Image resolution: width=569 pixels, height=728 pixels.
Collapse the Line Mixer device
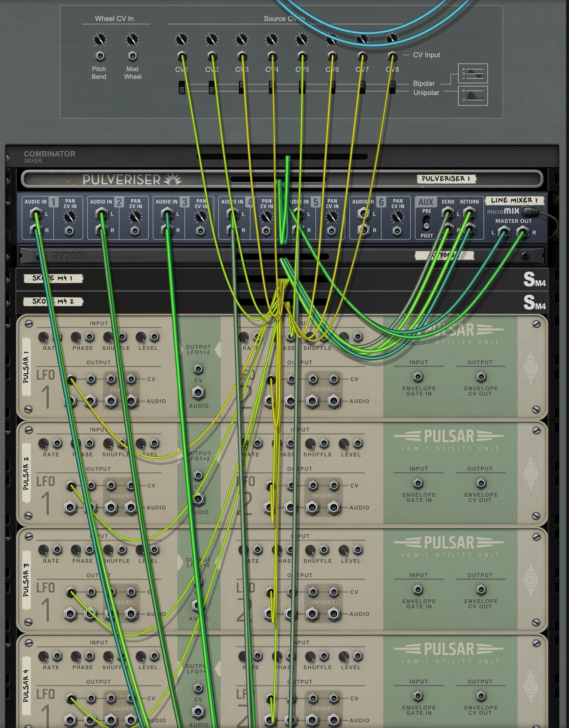point(8,203)
